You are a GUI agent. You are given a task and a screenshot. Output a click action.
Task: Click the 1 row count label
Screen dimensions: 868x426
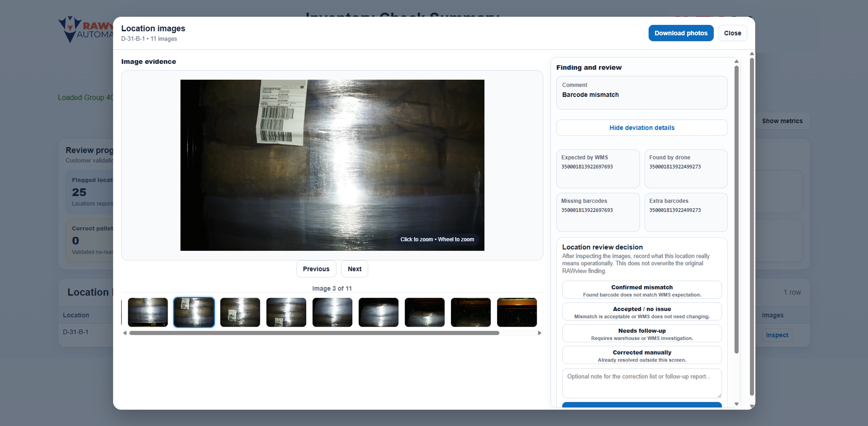tap(792, 292)
